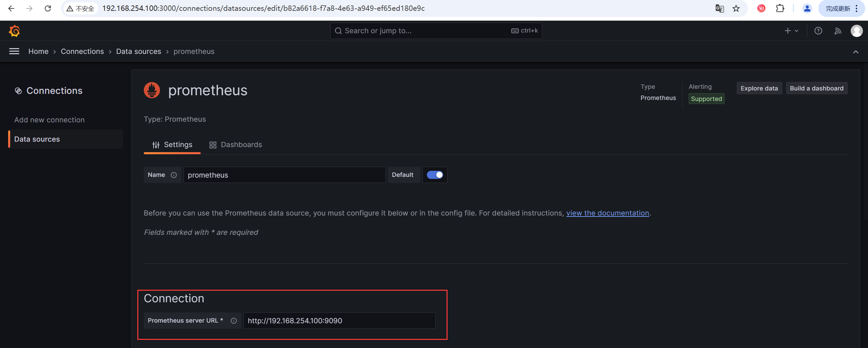Click the Supported alerting badge
The width and height of the screenshot is (868, 348).
click(706, 99)
